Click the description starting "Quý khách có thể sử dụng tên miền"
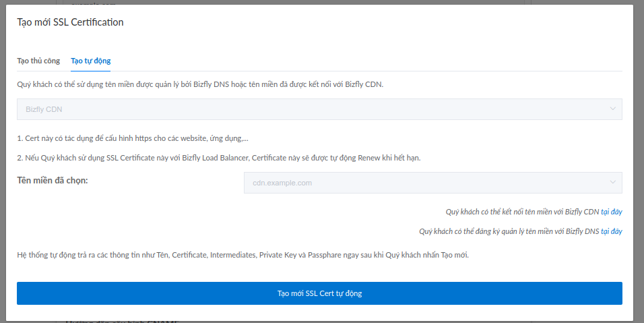The width and height of the screenshot is (644, 323). coord(200,84)
